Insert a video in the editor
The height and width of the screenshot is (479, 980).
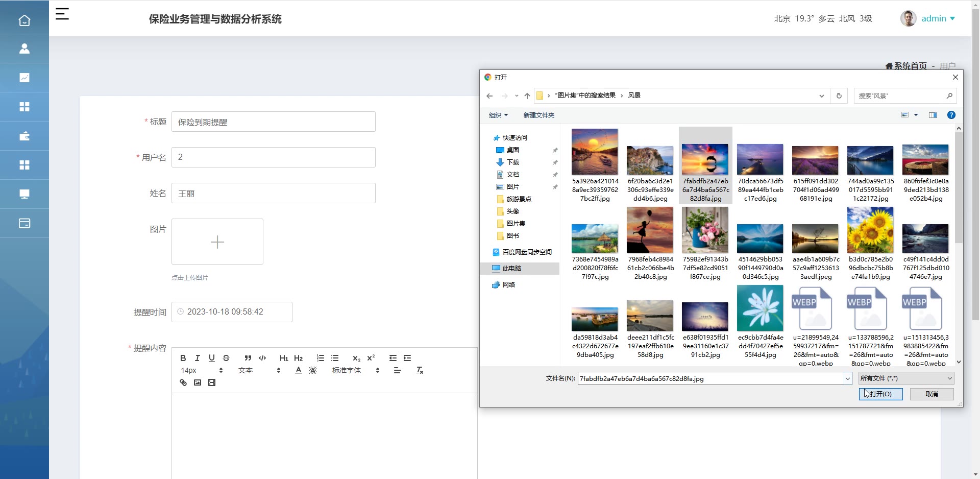[x=212, y=382]
